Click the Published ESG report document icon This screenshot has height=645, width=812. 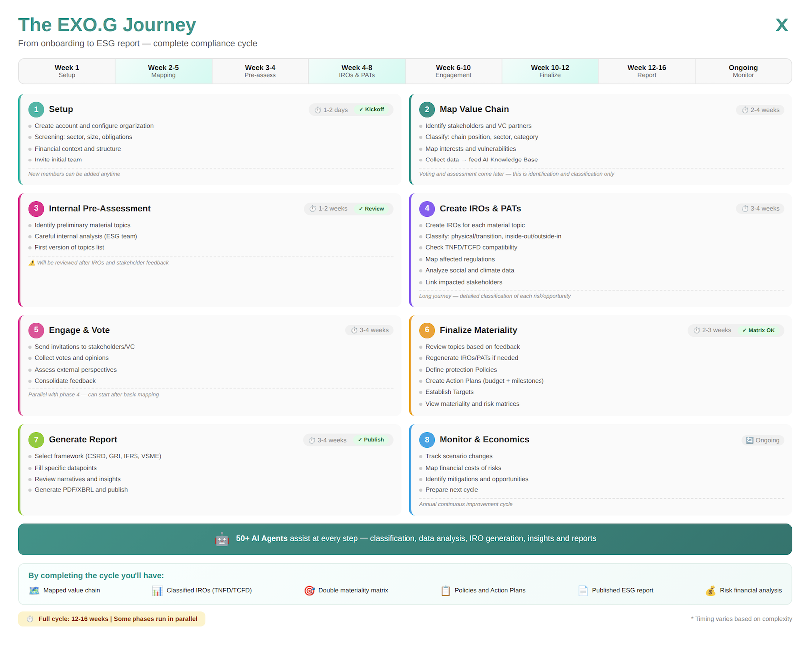coord(583,591)
